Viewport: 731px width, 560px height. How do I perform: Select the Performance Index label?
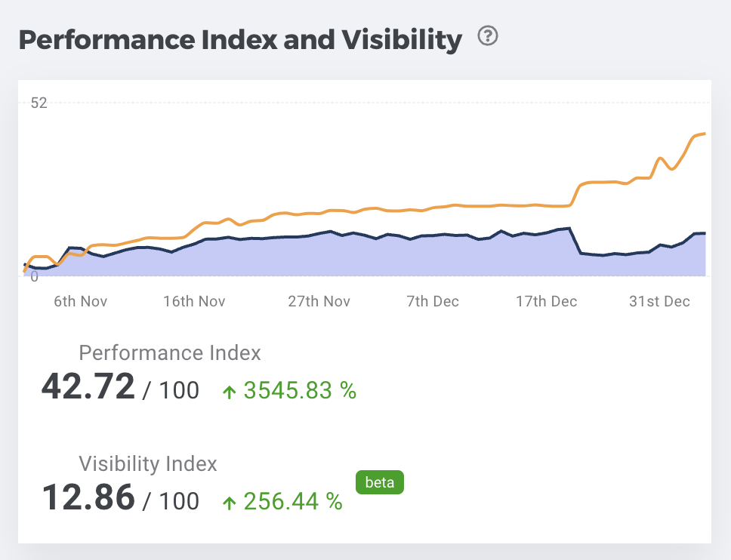[170, 352]
